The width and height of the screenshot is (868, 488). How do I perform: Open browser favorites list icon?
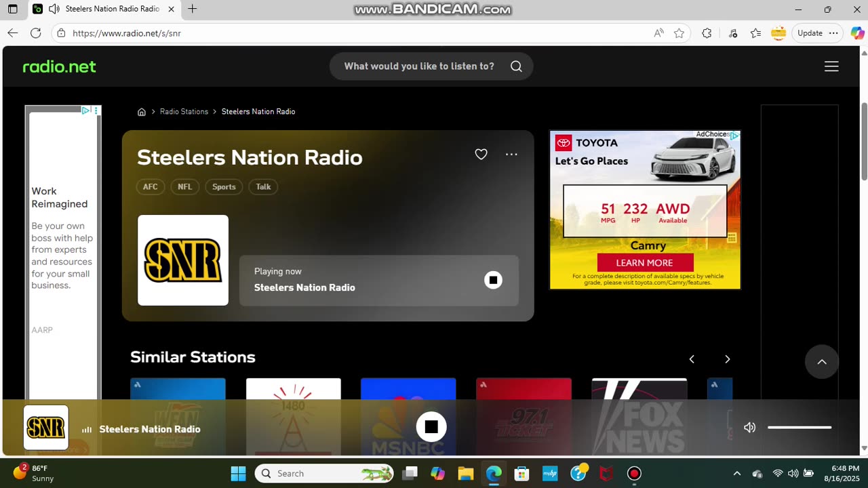(755, 33)
